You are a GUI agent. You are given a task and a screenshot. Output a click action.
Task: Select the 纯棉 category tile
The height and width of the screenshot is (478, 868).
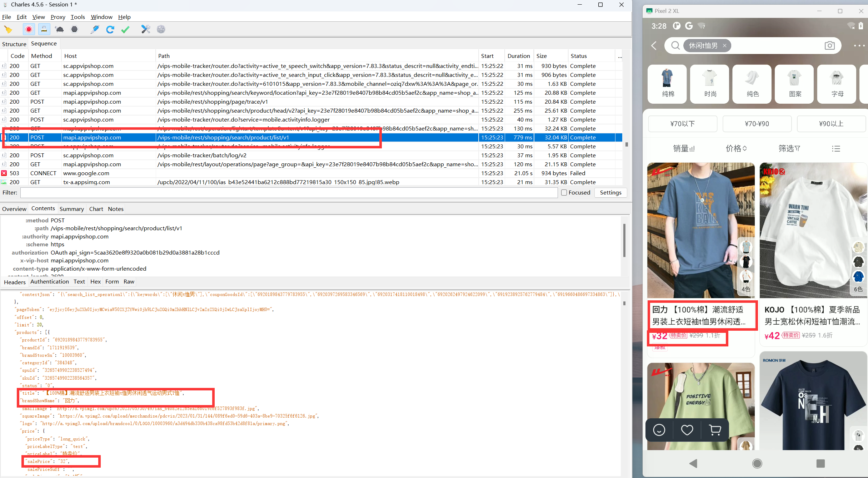tap(667, 84)
